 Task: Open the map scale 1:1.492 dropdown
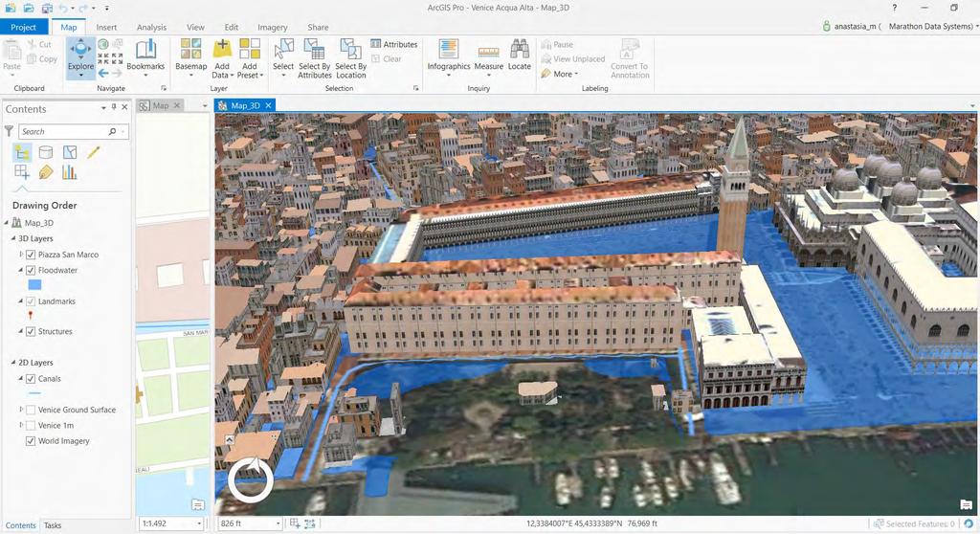click(199, 523)
